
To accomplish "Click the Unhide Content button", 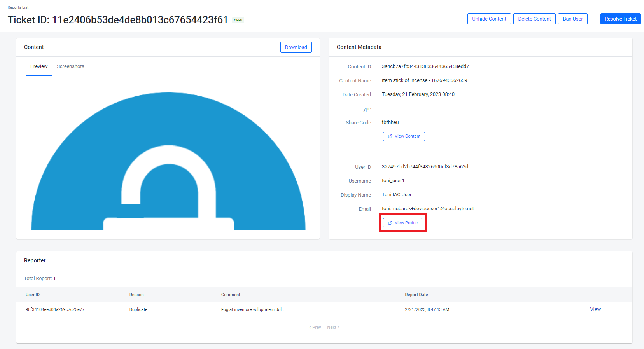I will coord(489,19).
